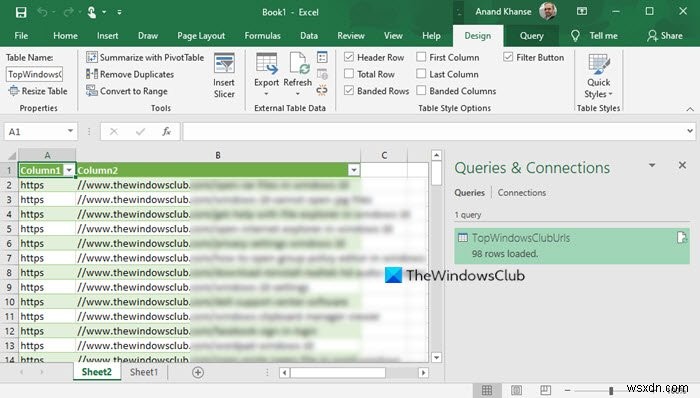This screenshot has width=700, height=398.
Task: Enable the First Column checkbox
Action: pos(421,57)
